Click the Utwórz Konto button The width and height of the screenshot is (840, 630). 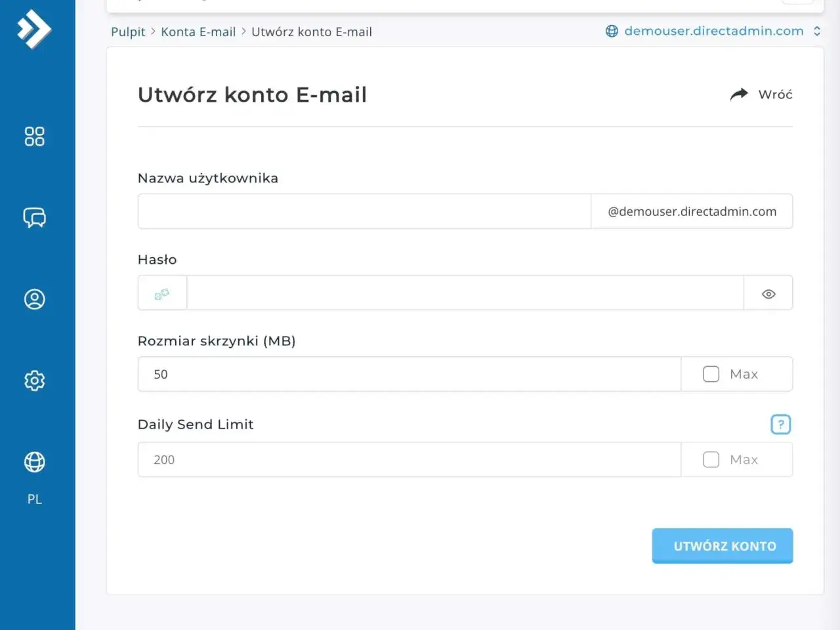[722, 545]
